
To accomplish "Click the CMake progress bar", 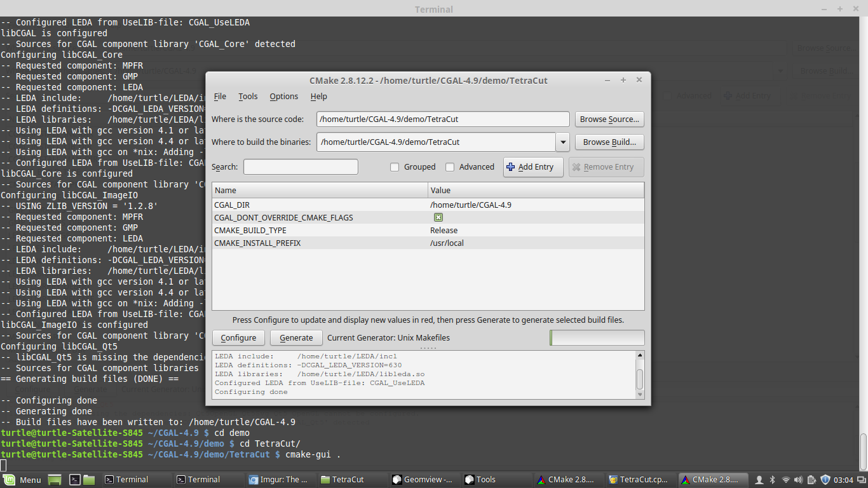I will point(597,337).
